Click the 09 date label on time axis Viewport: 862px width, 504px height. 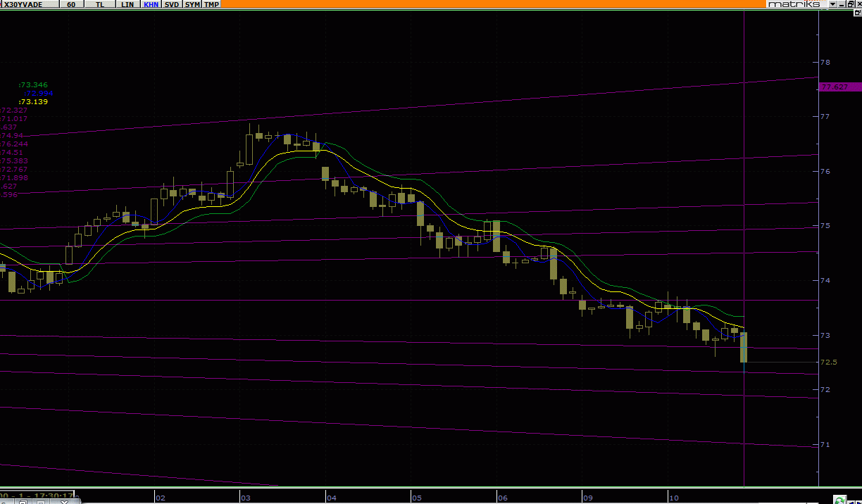point(588,498)
